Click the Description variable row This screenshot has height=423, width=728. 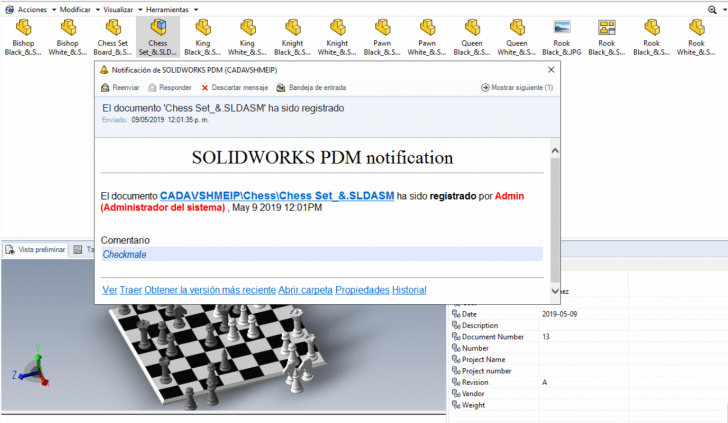(x=587, y=325)
